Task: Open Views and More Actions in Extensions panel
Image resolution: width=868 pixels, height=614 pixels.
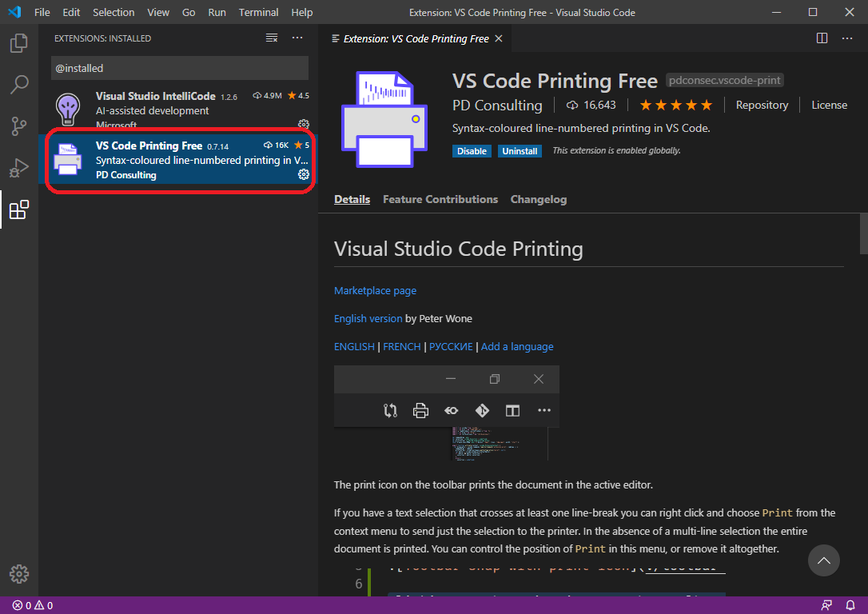Action: [x=297, y=38]
